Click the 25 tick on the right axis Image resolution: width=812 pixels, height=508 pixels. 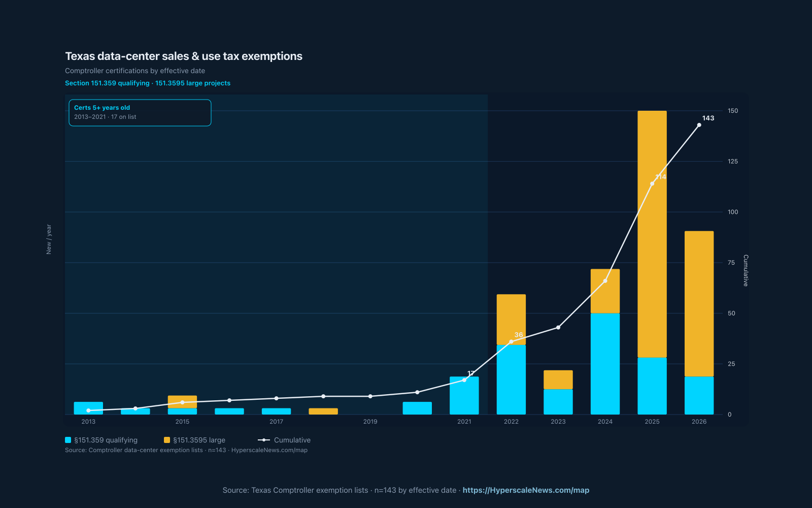pos(731,364)
